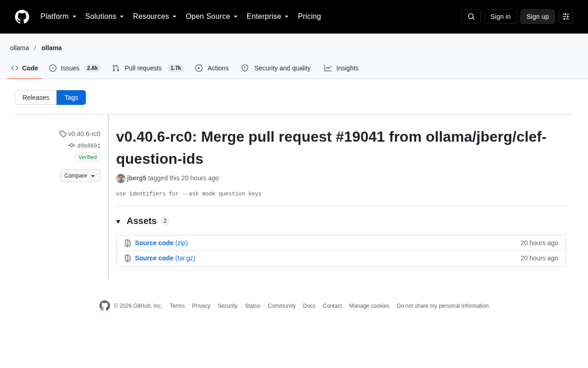588x368 pixels.
Task: Click Manage cookies in footer
Action: point(369,306)
